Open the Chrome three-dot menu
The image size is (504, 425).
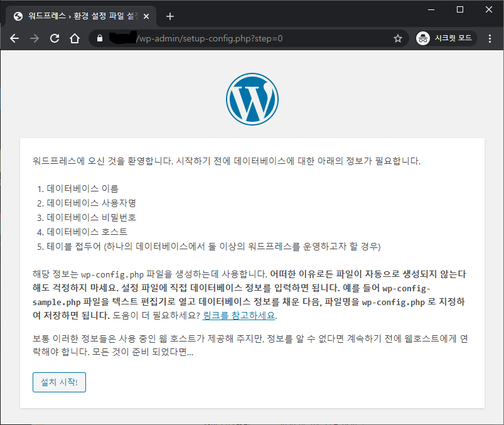coord(490,38)
